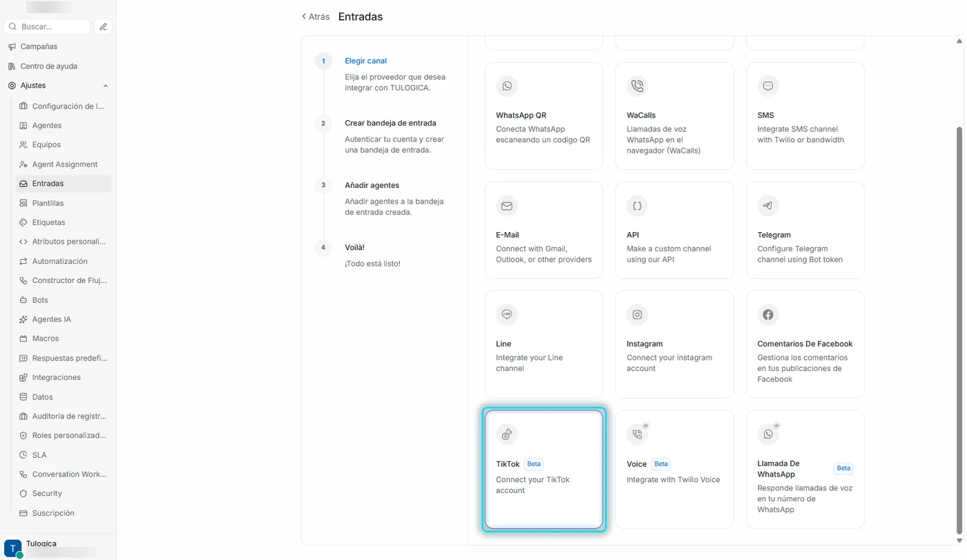967x560 pixels.
Task: Select Security in the sidebar
Action: pyautogui.click(x=63, y=494)
